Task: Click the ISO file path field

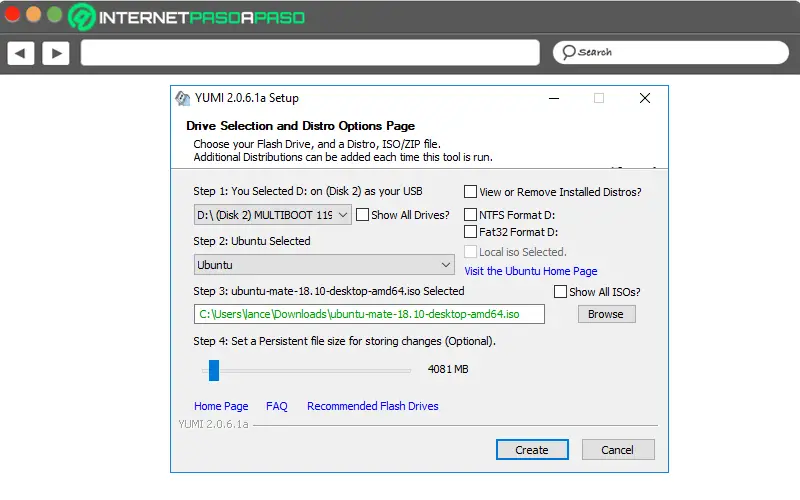Action: (369, 314)
